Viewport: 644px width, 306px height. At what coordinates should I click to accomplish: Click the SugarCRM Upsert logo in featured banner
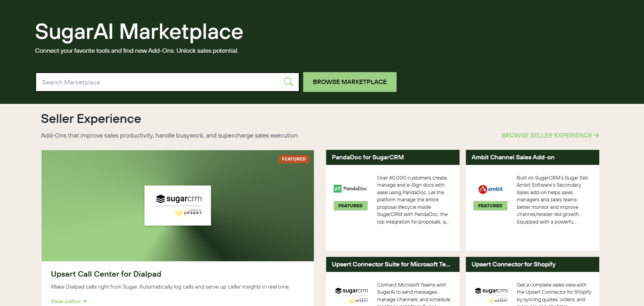(x=178, y=205)
